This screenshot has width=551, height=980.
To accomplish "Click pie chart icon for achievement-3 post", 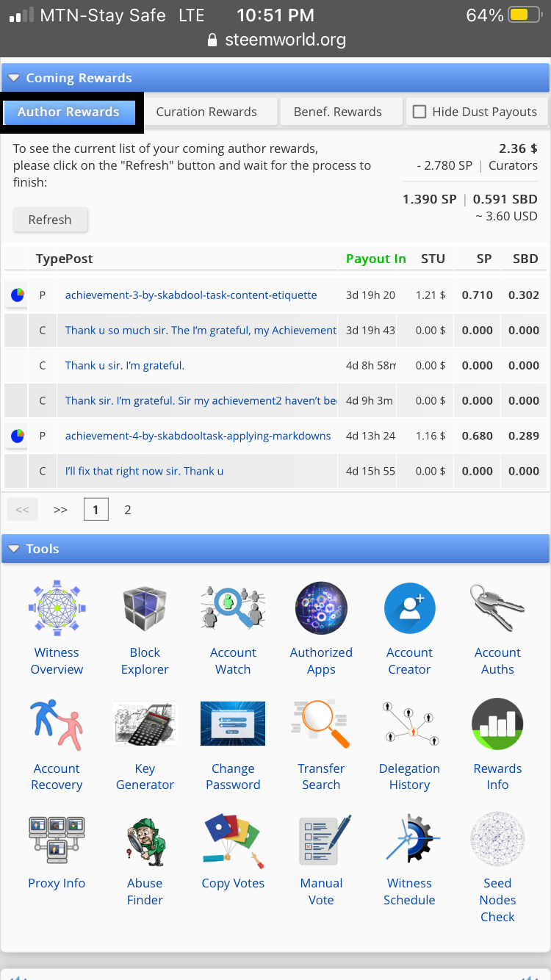I will coord(17,295).
